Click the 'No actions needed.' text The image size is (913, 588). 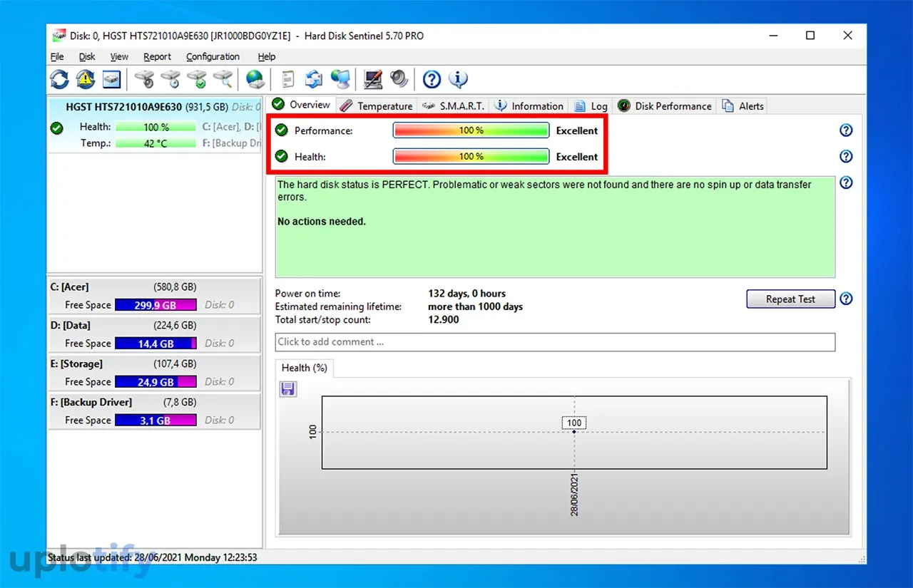tap(322, 222)
